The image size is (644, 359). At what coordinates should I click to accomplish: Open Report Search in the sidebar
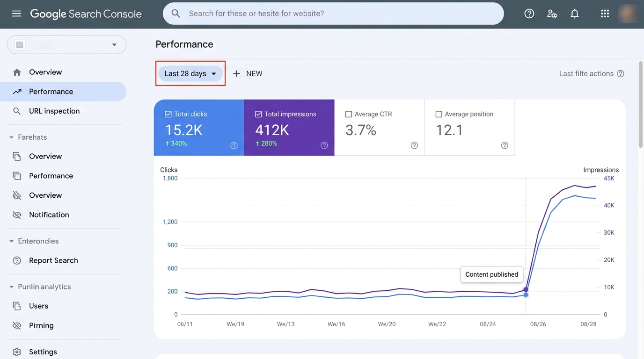(x=53, y=260)
